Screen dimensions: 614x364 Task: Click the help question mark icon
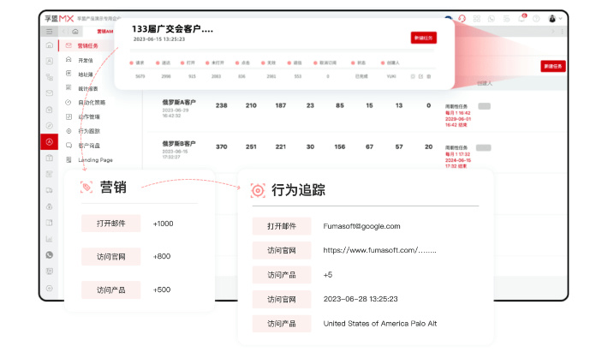pyautogui.click(x=536, y=18)
